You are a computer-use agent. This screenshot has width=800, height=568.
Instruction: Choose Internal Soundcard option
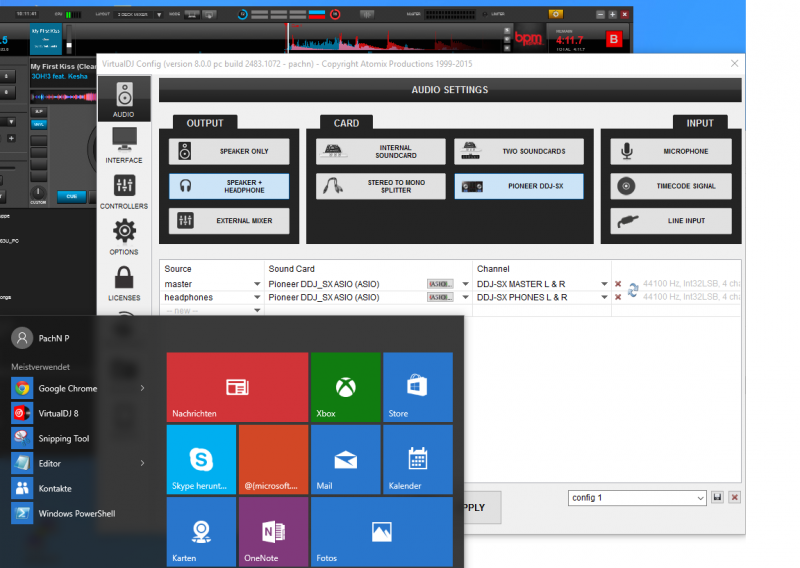coord(381,152)
